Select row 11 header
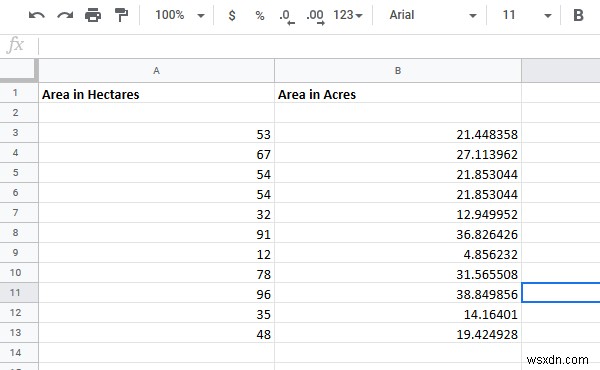This screenshot has width=600, height=370. pos(19,293)
